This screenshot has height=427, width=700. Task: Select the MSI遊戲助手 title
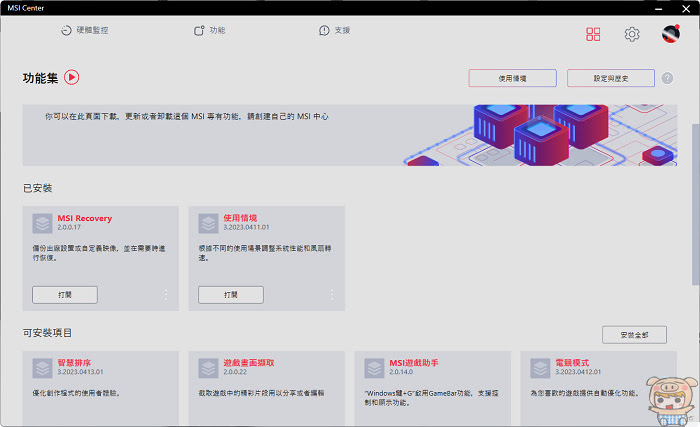(x=413, y=363)
